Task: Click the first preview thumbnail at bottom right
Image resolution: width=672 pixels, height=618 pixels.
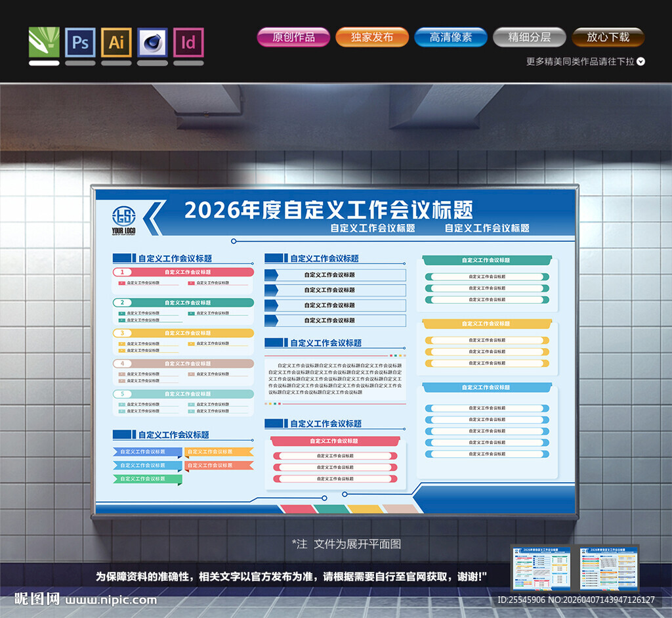Action: tap(541, 568)
